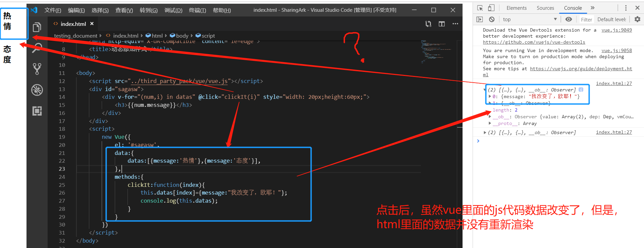
Task: Open the Explorer view in activity bar
Action: [37, 27]
